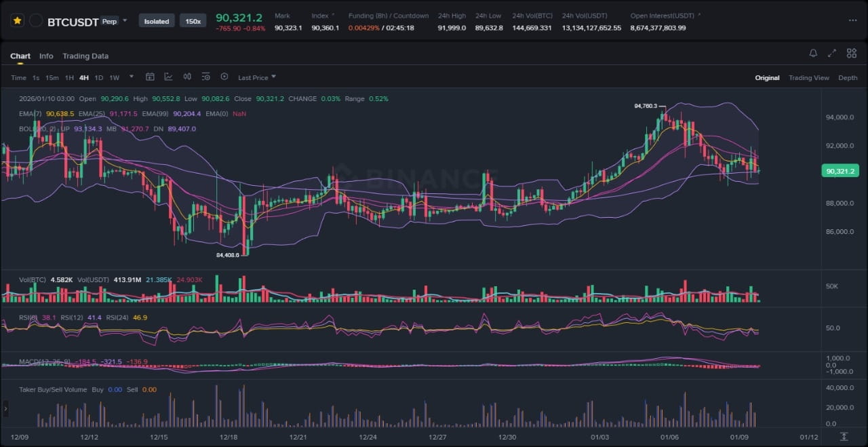The width and height of the screenshot is (868, 447).
Task: Select the 1H interval
Action: click(69, 77)
